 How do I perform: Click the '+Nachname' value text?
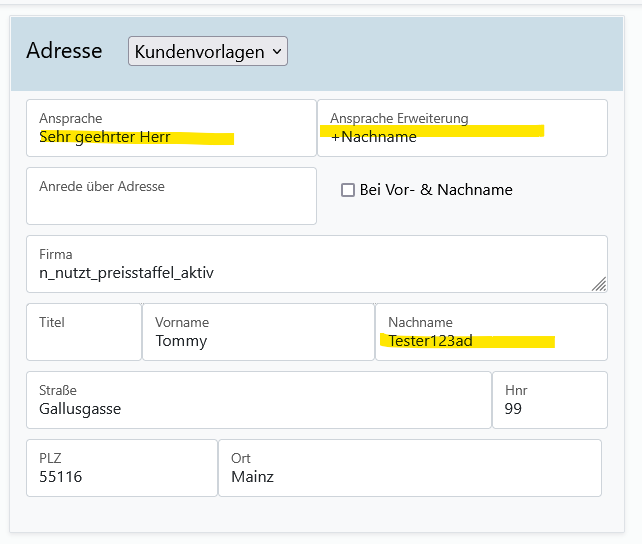coord(374,137)
